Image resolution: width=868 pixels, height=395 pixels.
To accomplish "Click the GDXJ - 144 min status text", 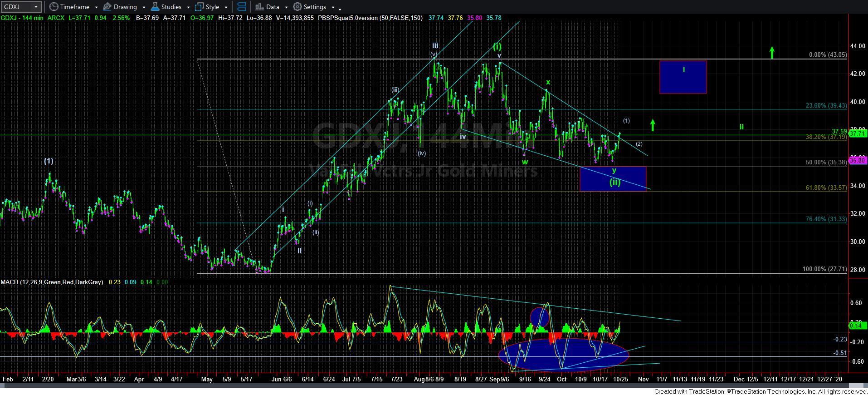I will click(x=23, y=18).
